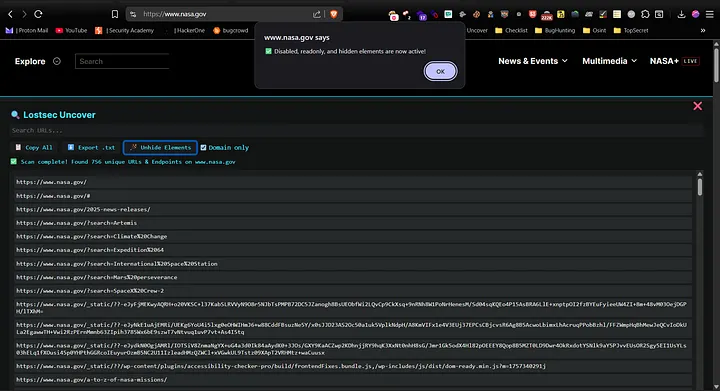Click the NASA site Search field
Screen dimensions: 720x391
tap(122, 61)
